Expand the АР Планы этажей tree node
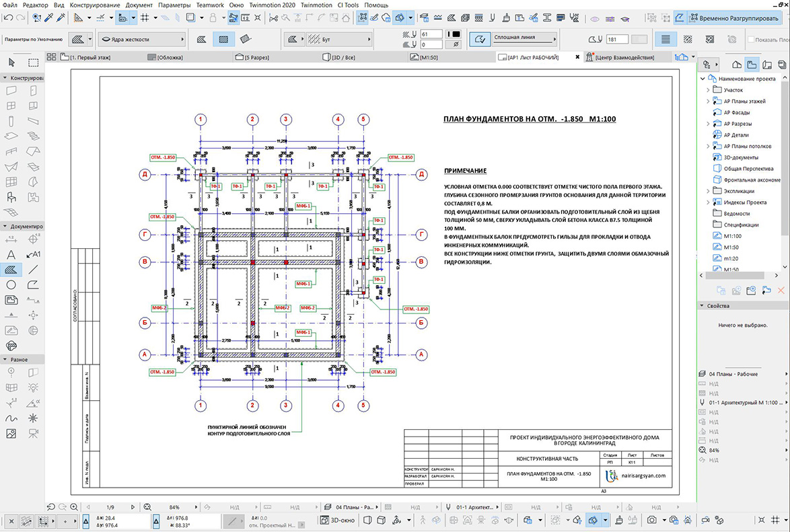 click(x=708, y=102)
